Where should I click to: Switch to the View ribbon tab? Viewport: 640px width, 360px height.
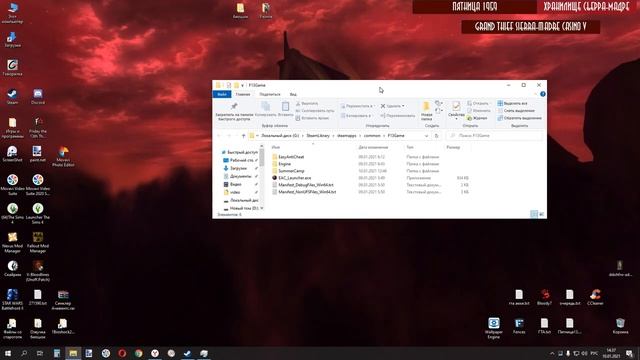click(x=293, y=94)
